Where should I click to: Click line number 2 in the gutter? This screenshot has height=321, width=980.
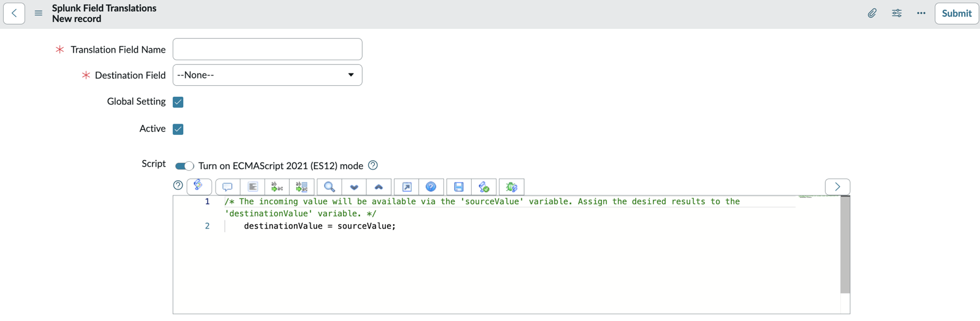(x=207, y=226)
